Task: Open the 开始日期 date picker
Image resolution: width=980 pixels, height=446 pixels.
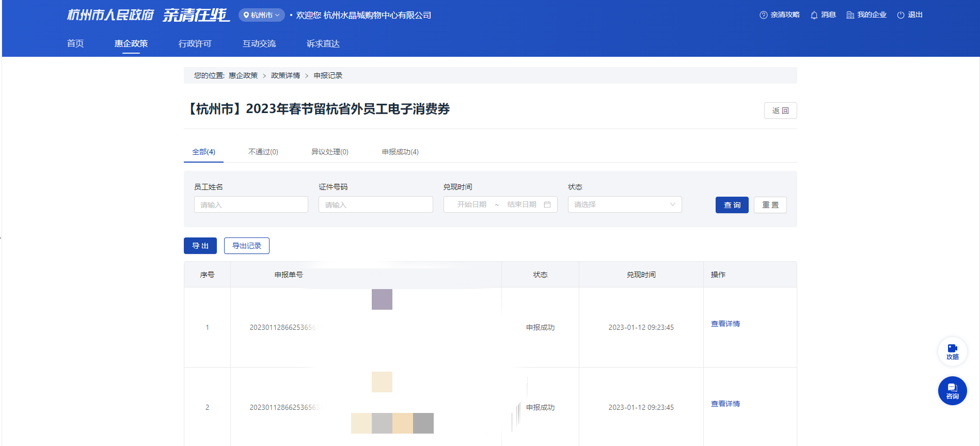Action: click(x=471, y=204)
